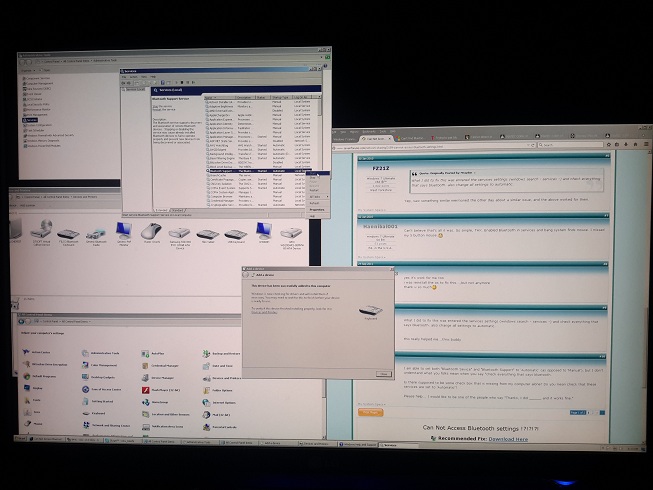Click orange Post Reply button on forum

[370, 413]
